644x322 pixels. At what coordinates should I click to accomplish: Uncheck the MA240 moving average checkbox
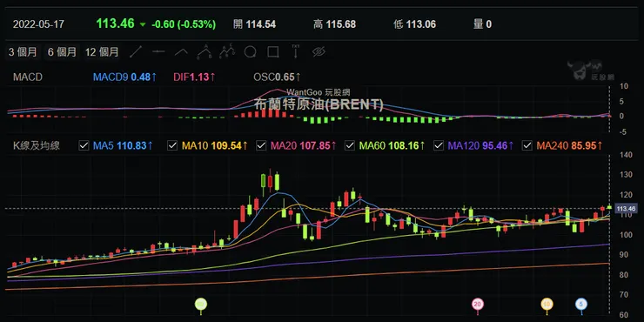[x=527, y=145]
